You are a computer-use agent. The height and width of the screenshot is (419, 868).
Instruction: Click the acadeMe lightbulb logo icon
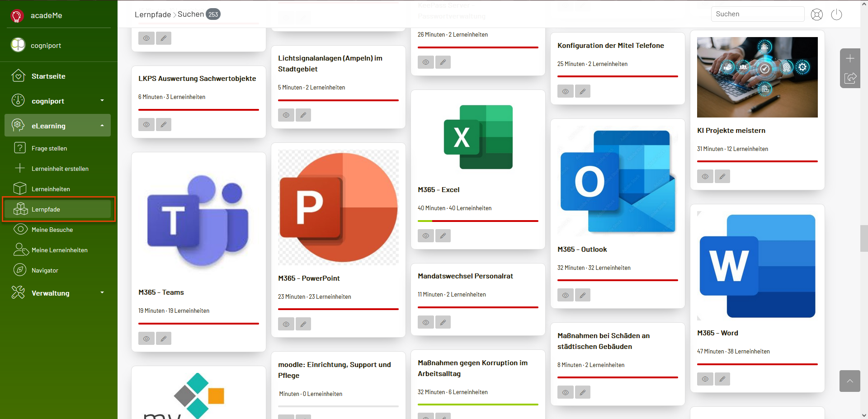coord(17,16)
